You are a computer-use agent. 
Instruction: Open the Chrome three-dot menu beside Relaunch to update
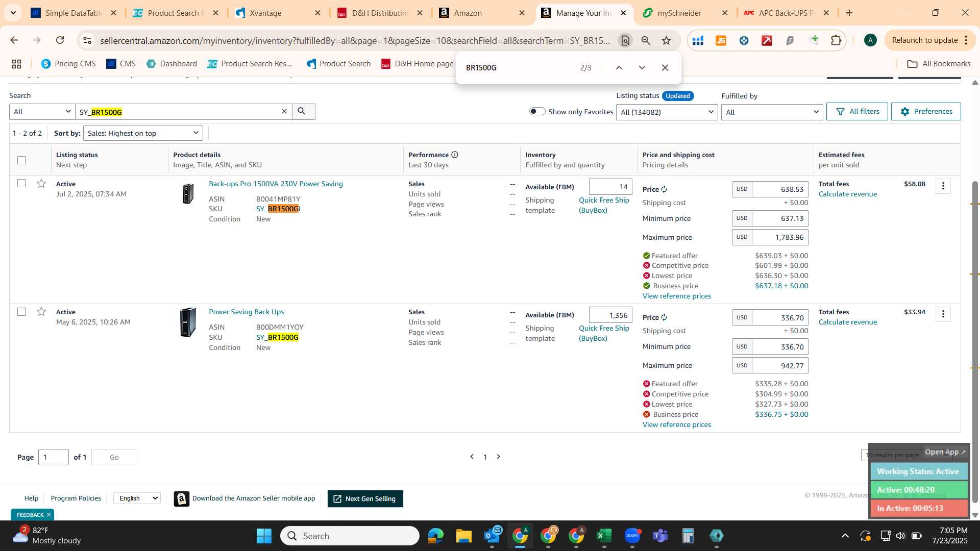coord(966,40)
